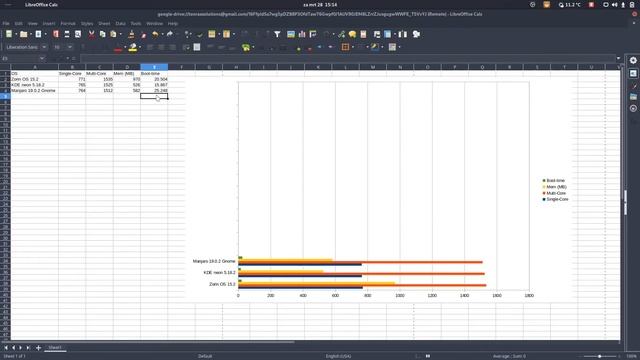Open the font size dropdown
640x360 pixels.
coord(70,47)
